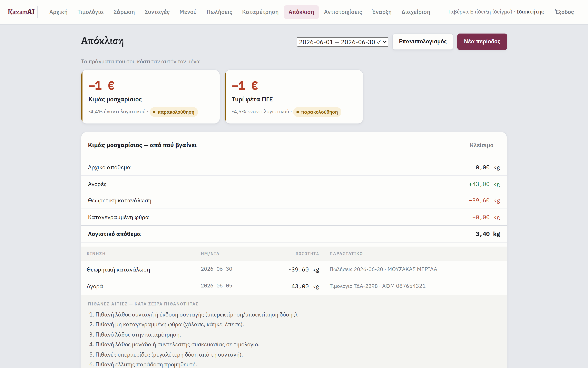Select the active Απόκλιση tab
This screenshot has height=368, width=588.
coord(301,12)
